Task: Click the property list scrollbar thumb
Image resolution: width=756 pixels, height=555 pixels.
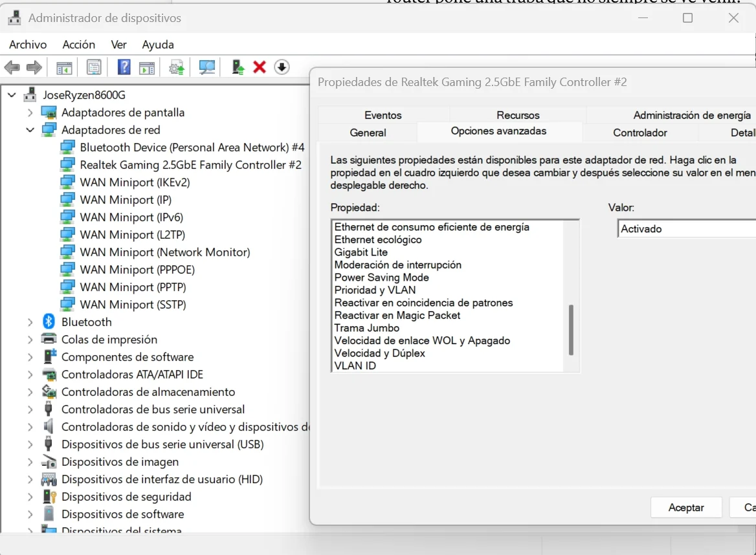Action: [x=571, y=330]
